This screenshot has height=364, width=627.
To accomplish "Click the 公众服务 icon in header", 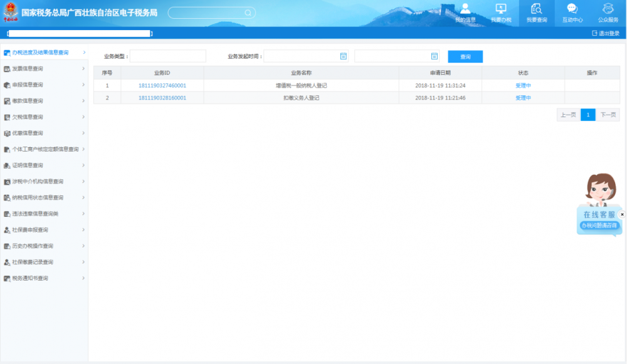I will [608, 9].
